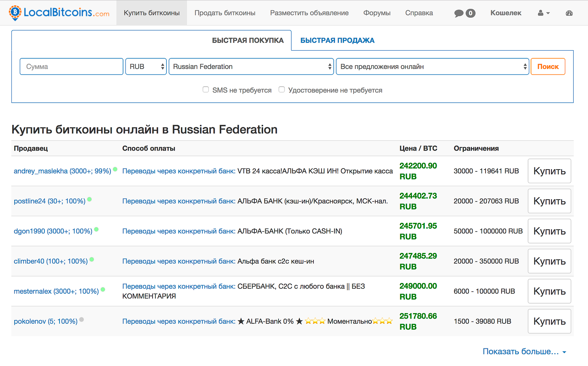Viewport: 588px width, 366px height.
Task: Open seller profile mesternalex (3000+; 100%)
Action: (56, 291)
